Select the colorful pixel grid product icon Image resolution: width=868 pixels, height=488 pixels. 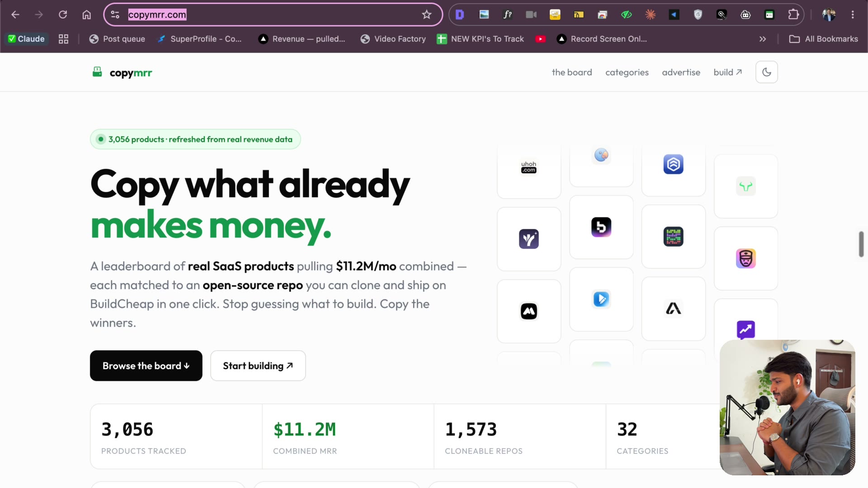pos(674,236)
